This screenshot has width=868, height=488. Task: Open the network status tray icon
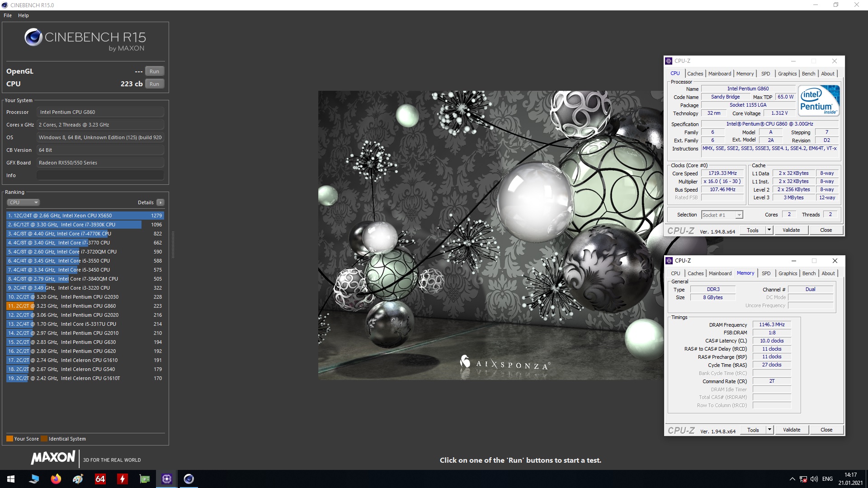point(803,479)
